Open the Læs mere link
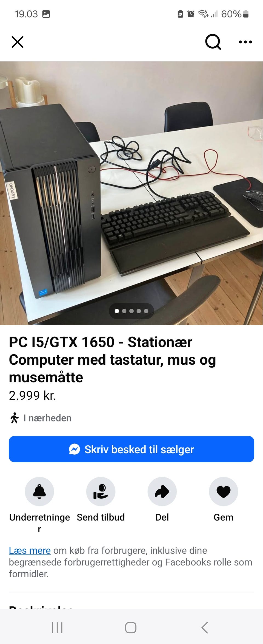 (x=30, y=550)
